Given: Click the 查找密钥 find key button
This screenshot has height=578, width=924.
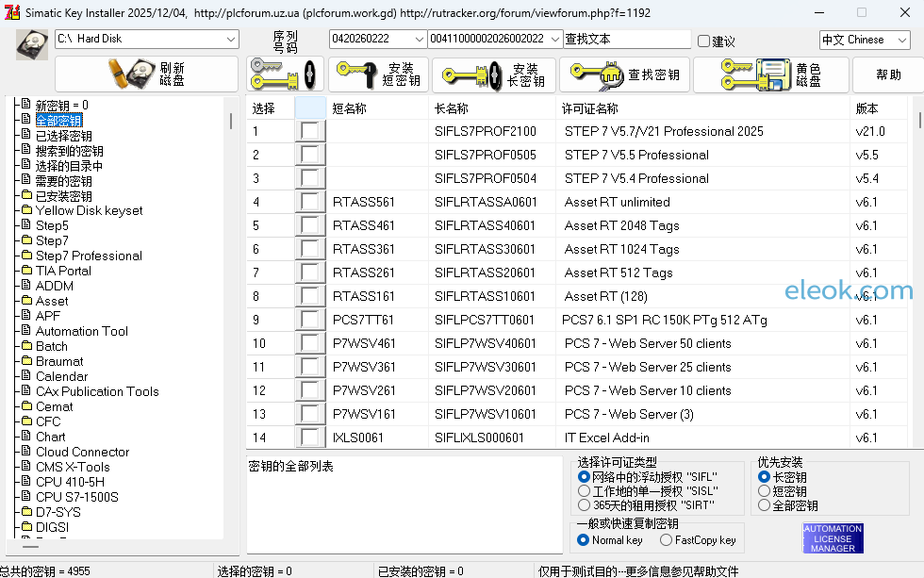Looking at the screenshot, I should pyautogui.click(x=624, y=74).
